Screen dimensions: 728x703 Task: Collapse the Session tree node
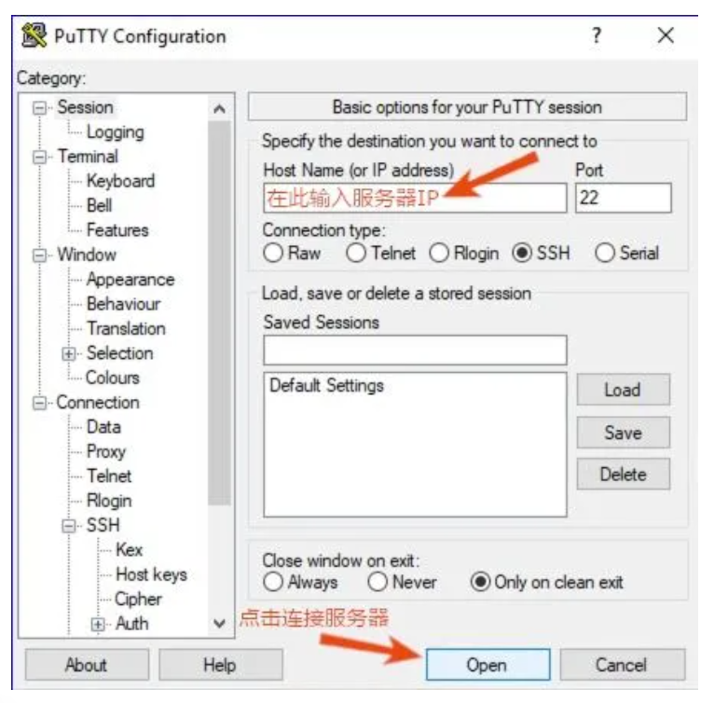pyautogui.click(x=39, y=108)
